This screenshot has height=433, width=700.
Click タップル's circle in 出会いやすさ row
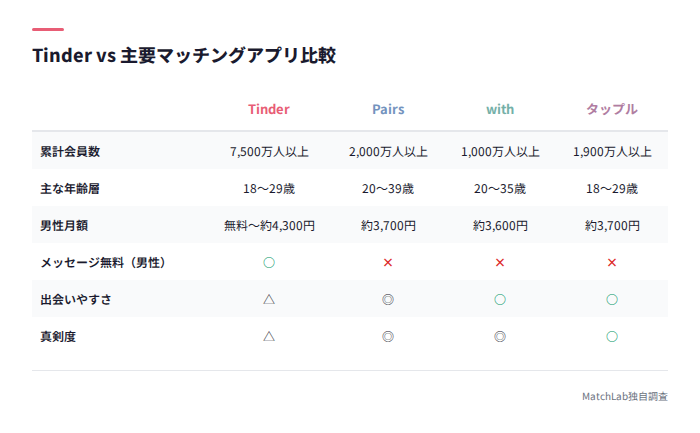pyautogui.click(x=612, y=300)
